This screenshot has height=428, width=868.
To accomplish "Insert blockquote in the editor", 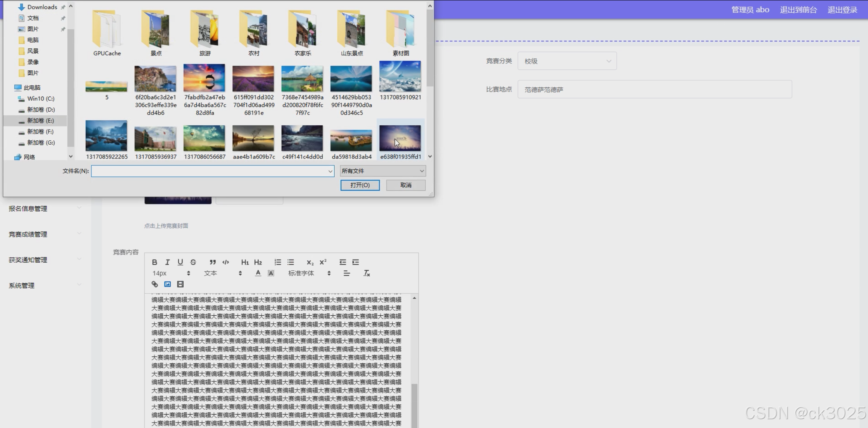I will point(212,262).
